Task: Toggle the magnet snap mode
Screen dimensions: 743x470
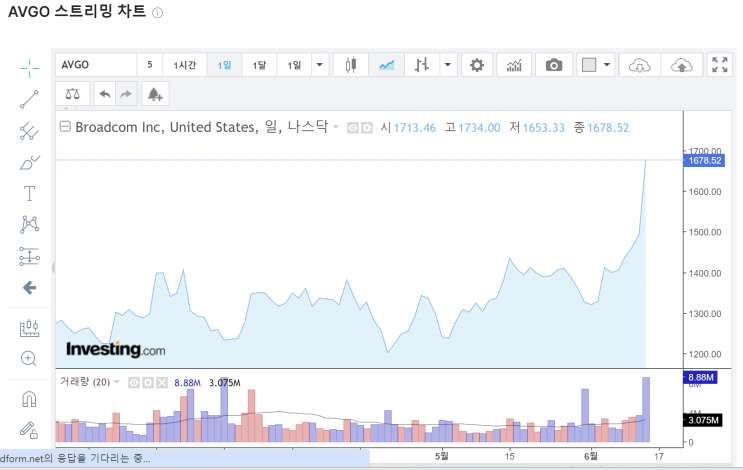Action: coord(29,399)
